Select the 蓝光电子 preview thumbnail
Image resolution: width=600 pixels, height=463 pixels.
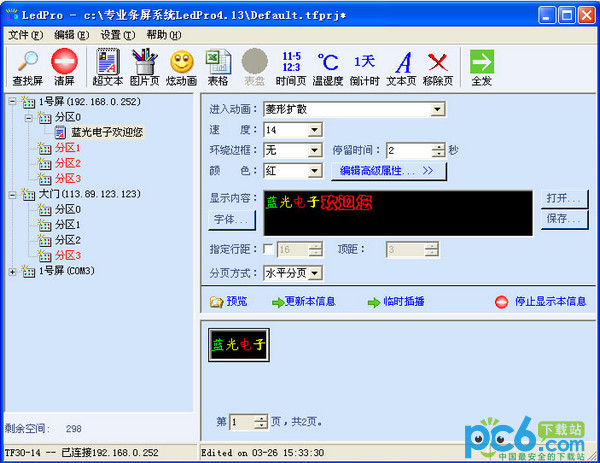pyautogui.click(x=239, y=345)
